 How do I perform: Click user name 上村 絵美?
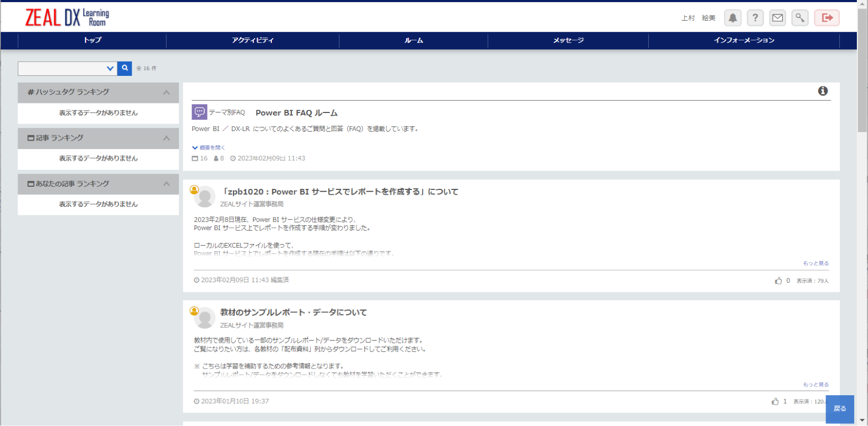pyautogui.click(x=698, y=18)
